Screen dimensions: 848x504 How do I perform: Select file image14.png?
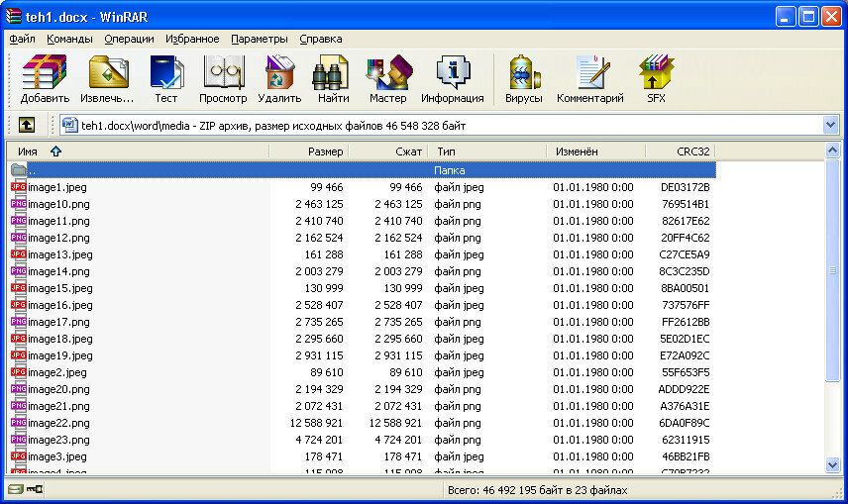click(x=59, y=271)
